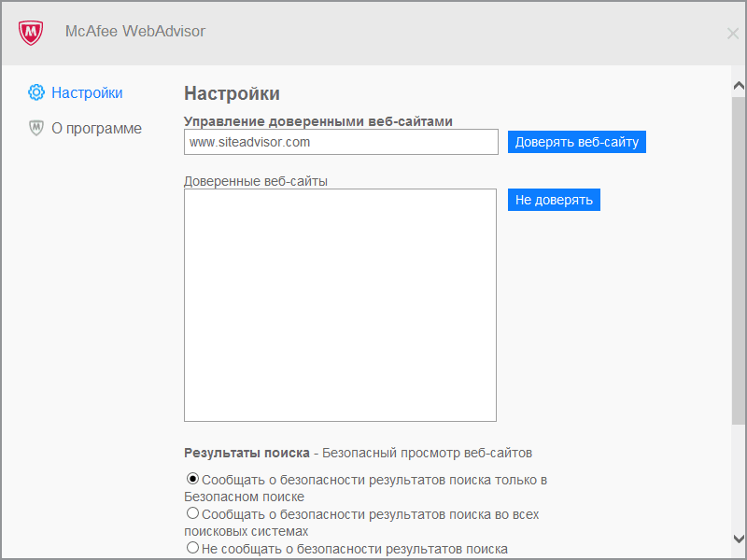Click the scrollbar up arrow
Viewport: 747px width, 560px height.
[739, 86]
